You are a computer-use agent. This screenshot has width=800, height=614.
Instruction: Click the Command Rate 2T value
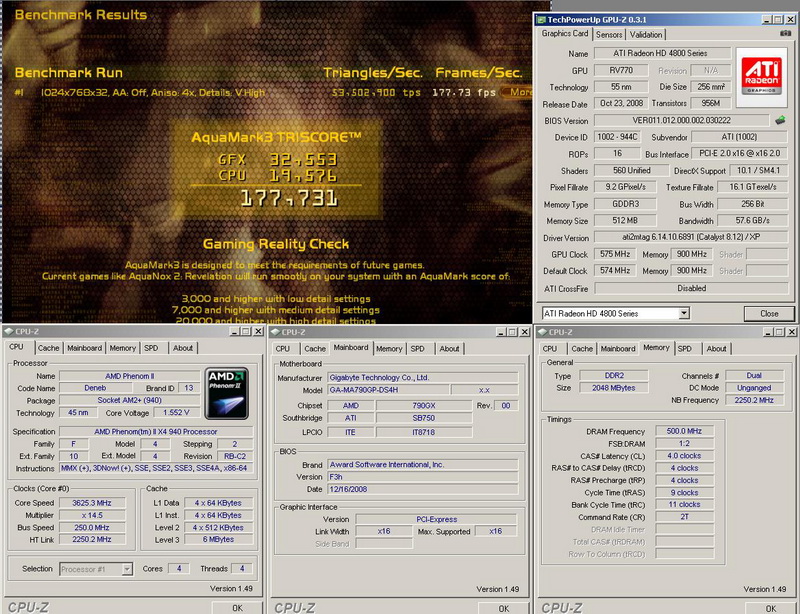point(684,517)
